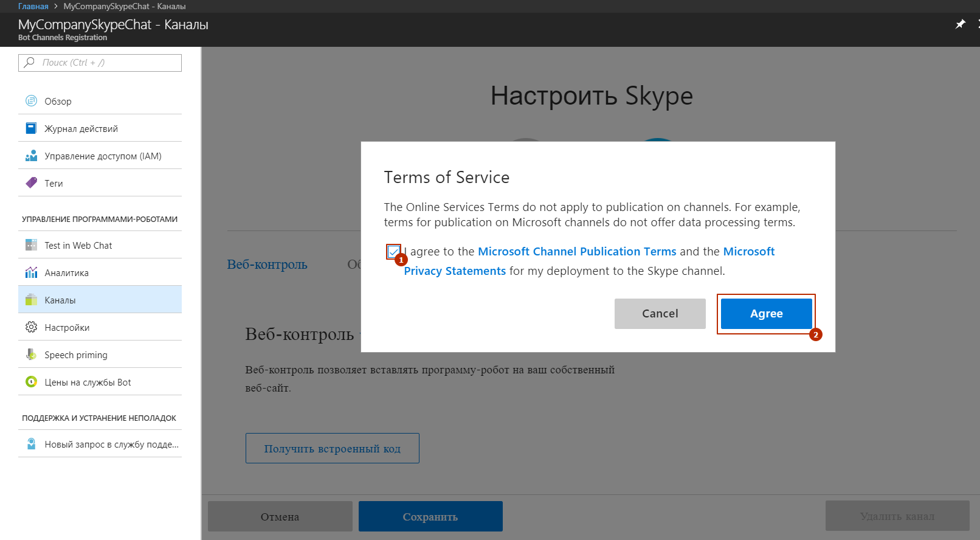Open the Теги sidebar item
The image size is (980, 540).
tap(100, 183)
